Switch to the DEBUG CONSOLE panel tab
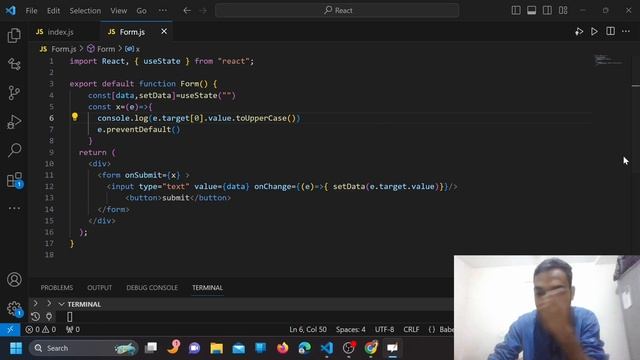Viewport: 640px width, 360px height. pos(152,288)
